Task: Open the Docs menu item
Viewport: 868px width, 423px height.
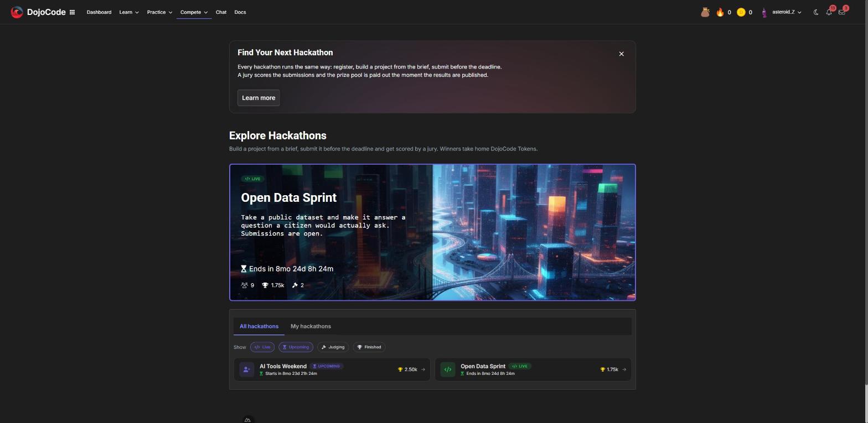Action: pos(240,12)
